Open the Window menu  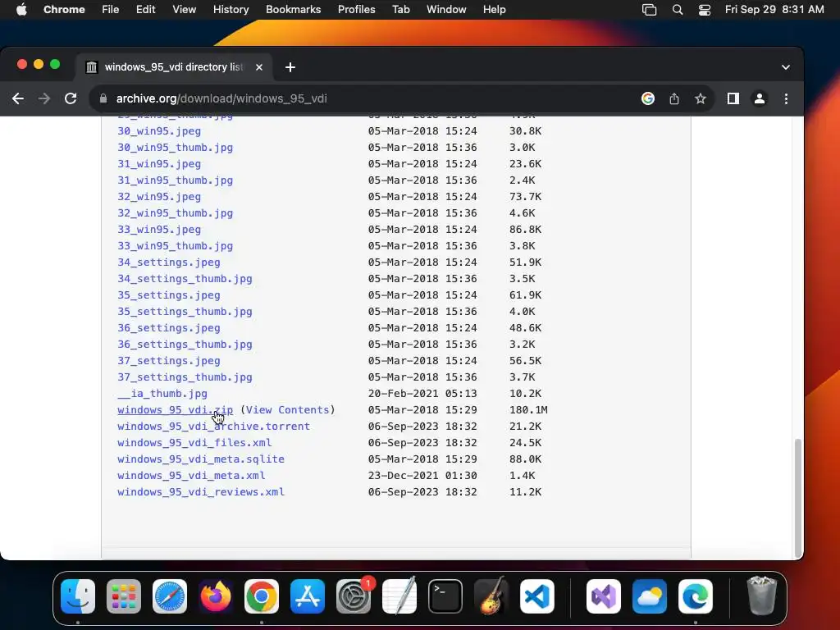pos(446,9)
